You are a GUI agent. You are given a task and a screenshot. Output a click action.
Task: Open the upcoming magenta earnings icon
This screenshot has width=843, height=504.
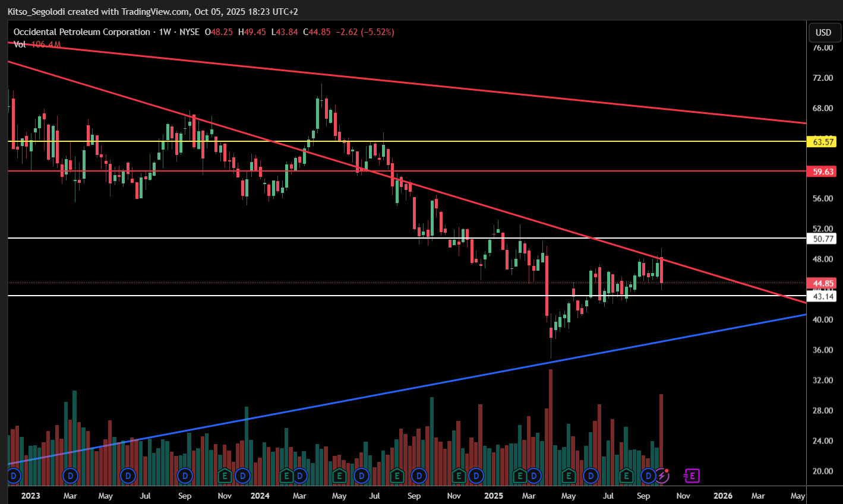pyautogui.click(x=692, y=476)
